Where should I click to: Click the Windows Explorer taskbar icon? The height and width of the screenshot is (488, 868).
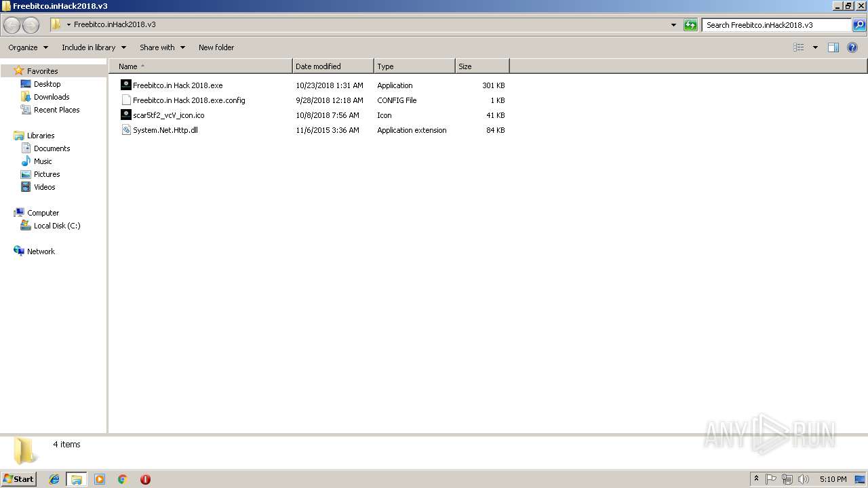pos(77,479)
